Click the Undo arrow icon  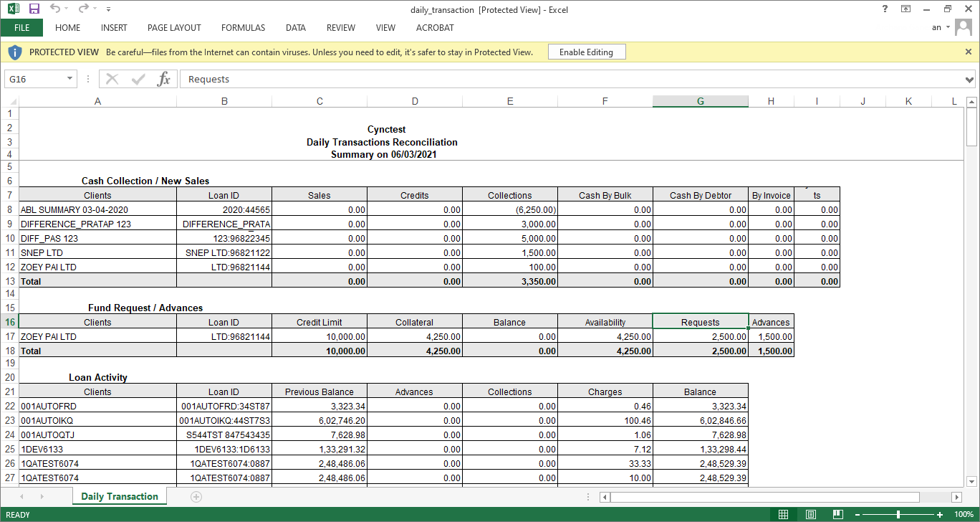(x=55, y=9)
